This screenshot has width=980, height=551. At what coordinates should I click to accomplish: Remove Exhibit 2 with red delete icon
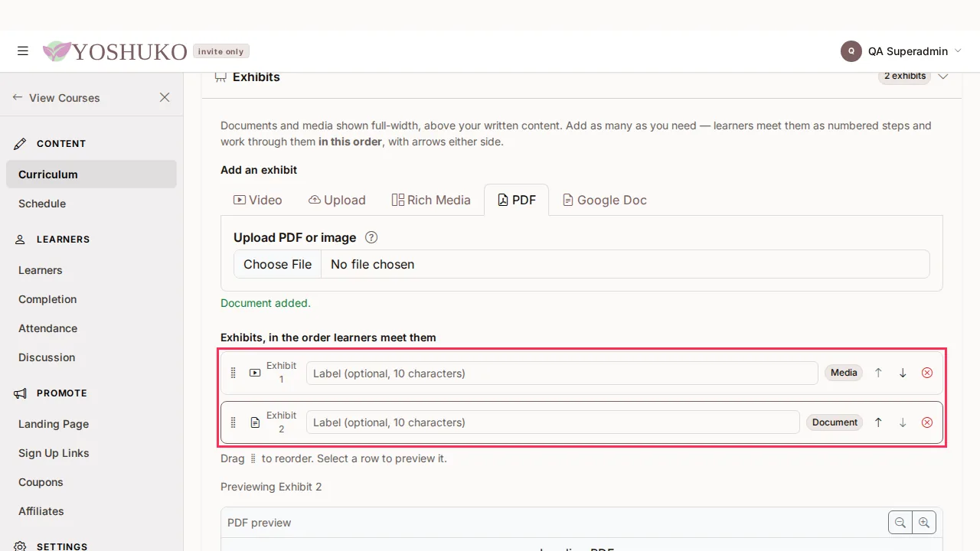click(x=927, y=422)
